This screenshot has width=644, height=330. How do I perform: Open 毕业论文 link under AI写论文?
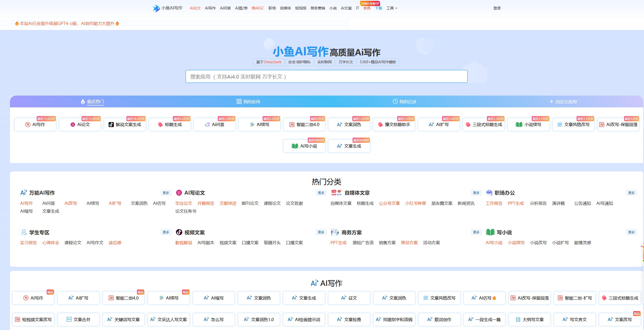pyautogui.click(x=184, y=203)
